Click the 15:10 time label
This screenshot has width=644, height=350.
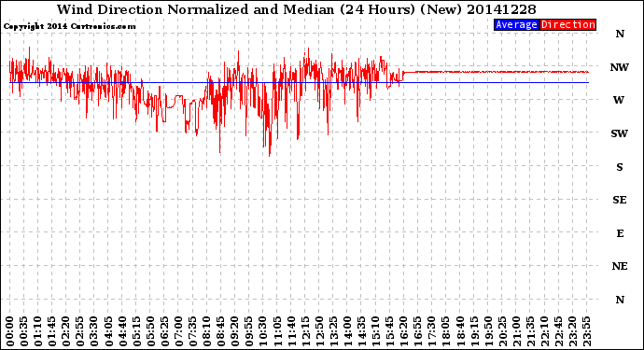[376, 331]
